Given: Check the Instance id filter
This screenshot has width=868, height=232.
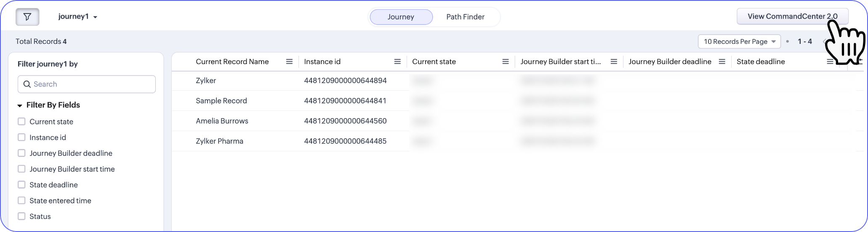Looking at the screenshot, I should 21,137.
